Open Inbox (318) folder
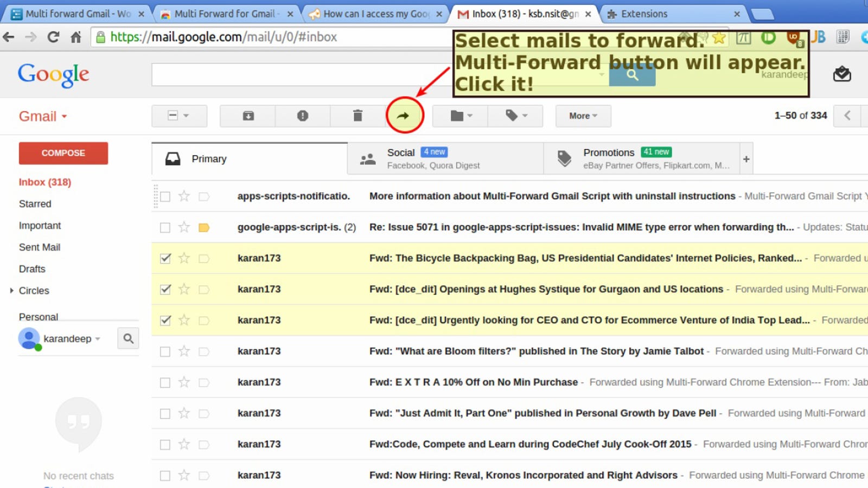Viewport: 868px width, 488px height. click(45, 182)
